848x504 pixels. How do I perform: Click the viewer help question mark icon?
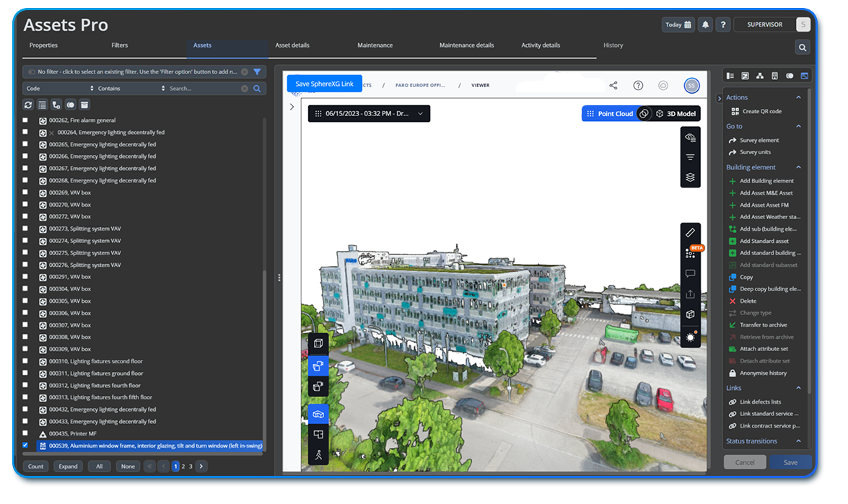(x=638, y=85)
